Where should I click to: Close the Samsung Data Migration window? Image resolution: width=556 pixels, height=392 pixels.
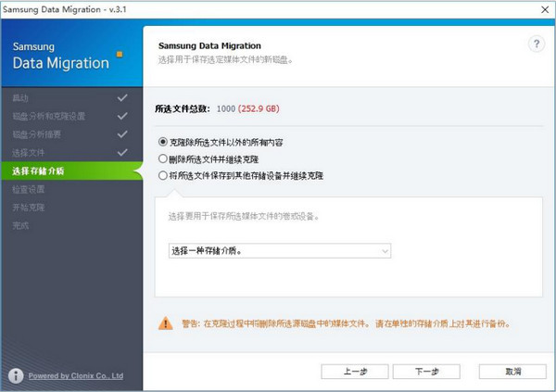click(545, 9)
